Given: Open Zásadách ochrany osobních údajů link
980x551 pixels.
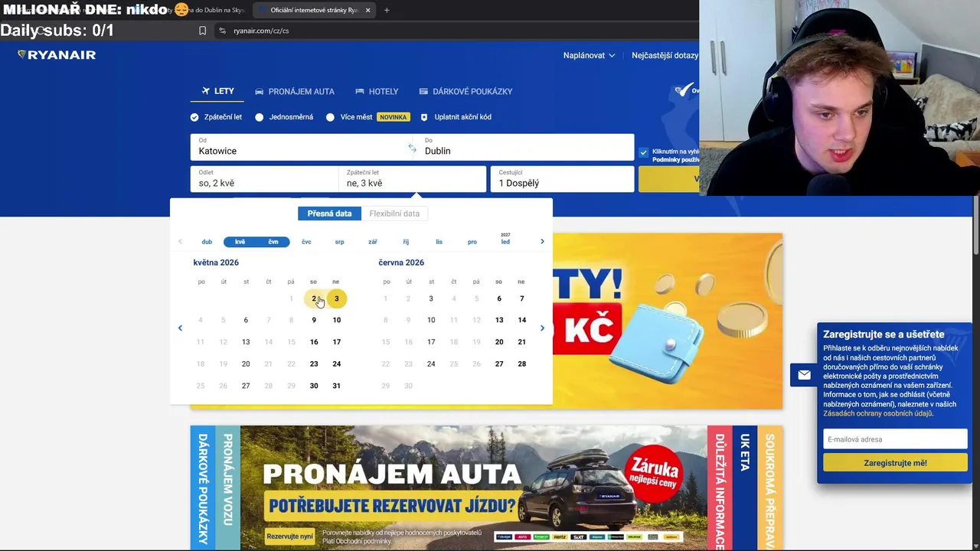Looking at the screenshot, I should tap(877, 413).
